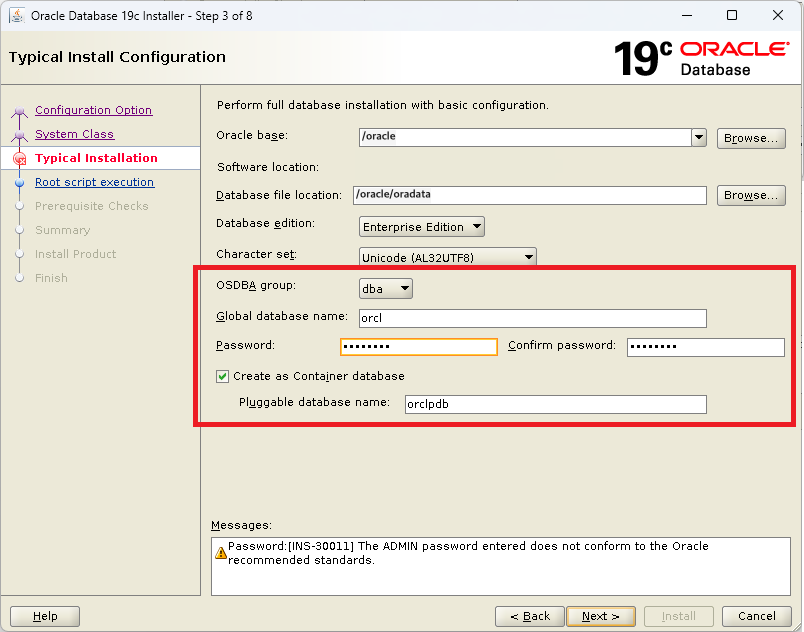The image size is (804, 632).
Task: Click the Configuration Option step node icon
Action: (19, 111)
